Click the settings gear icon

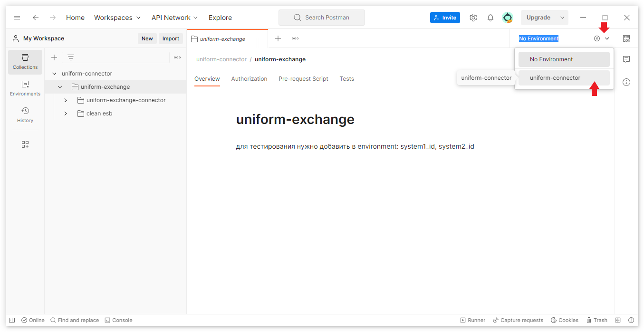click(473, 18)
